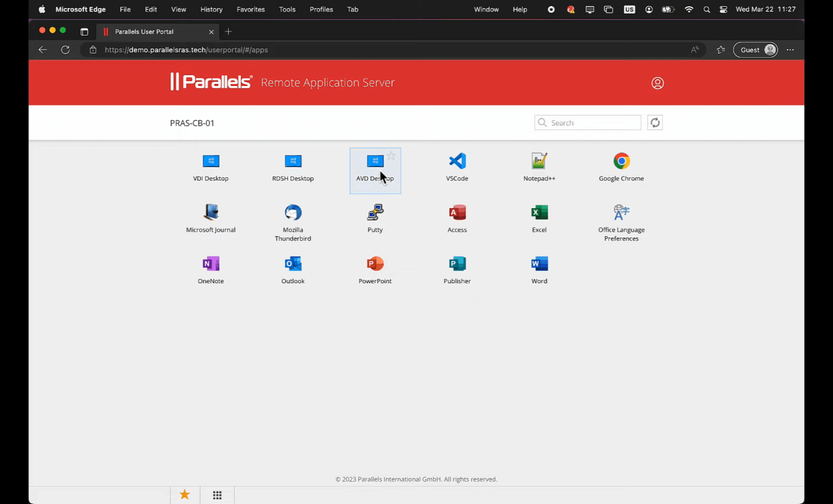The height and width of the screenshot is (504, 833).
Task: Open Mozilla Thunderbird application
Action: (x=293, y=213)
